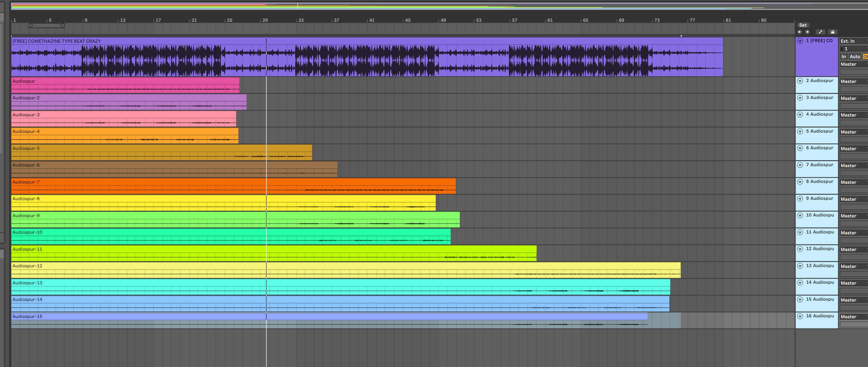Unfold the 8 Audiospur track
The height and width of the screenshot is (367, 868).
coord(800,182)
